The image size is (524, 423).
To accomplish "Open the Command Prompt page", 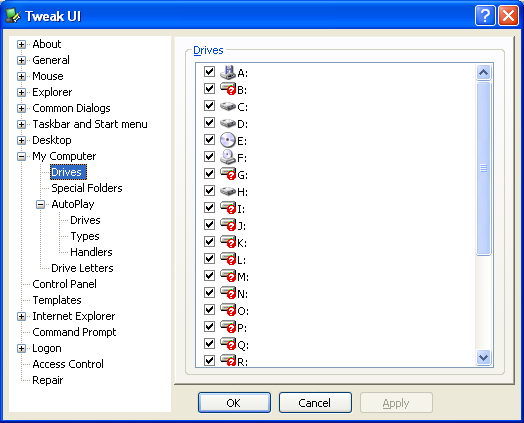I will pos(74,332).
